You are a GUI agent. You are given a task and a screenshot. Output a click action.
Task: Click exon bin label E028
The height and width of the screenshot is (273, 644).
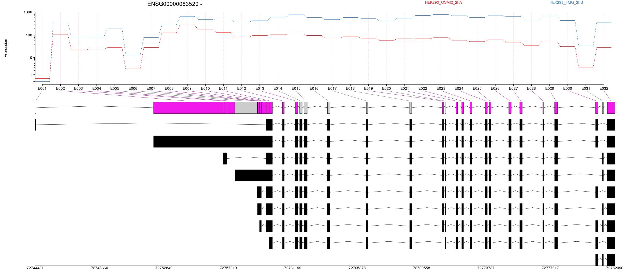coord(531,88)
